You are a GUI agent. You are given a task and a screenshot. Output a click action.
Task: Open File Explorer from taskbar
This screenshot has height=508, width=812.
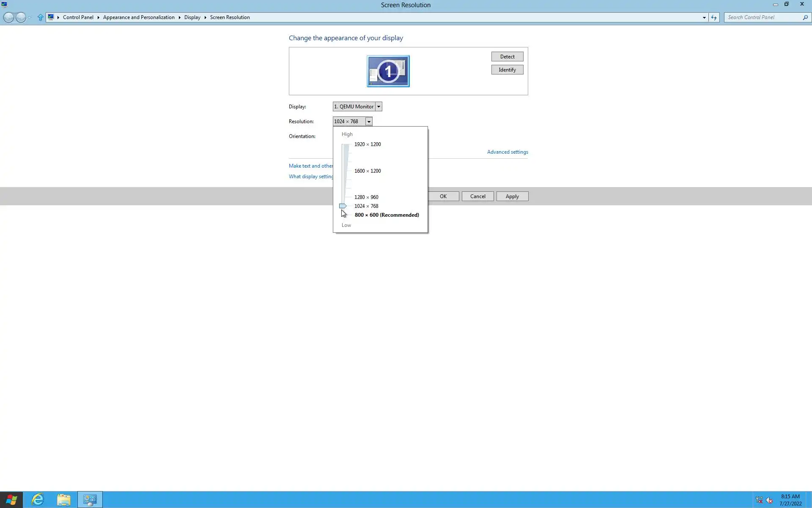tap(64, 500)
